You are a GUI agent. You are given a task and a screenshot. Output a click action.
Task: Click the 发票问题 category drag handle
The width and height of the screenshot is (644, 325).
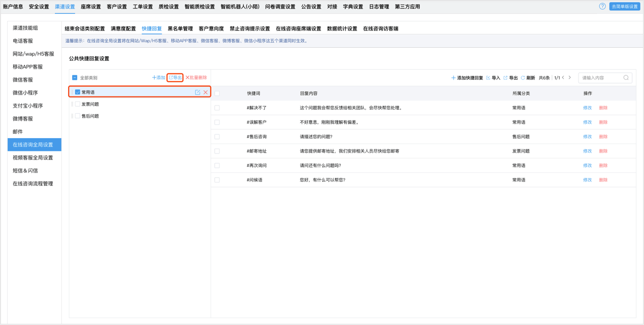click(x=72, y=104)
